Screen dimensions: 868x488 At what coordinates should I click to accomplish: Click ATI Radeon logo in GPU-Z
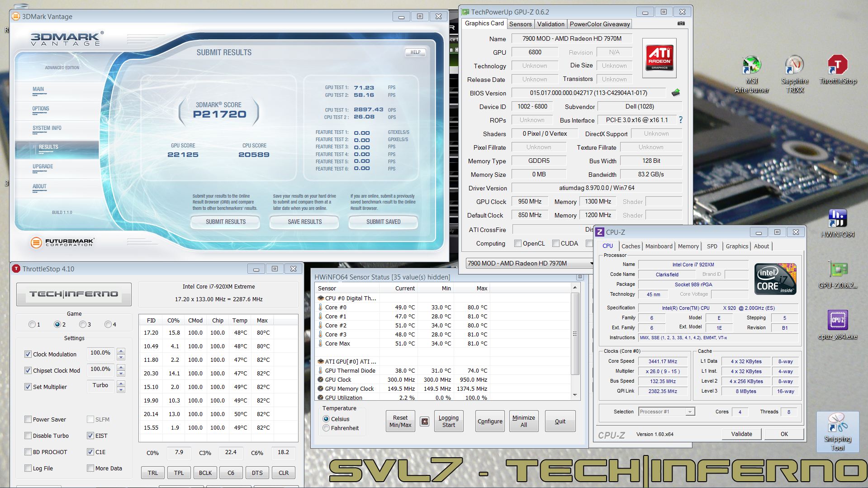point(659,58)
